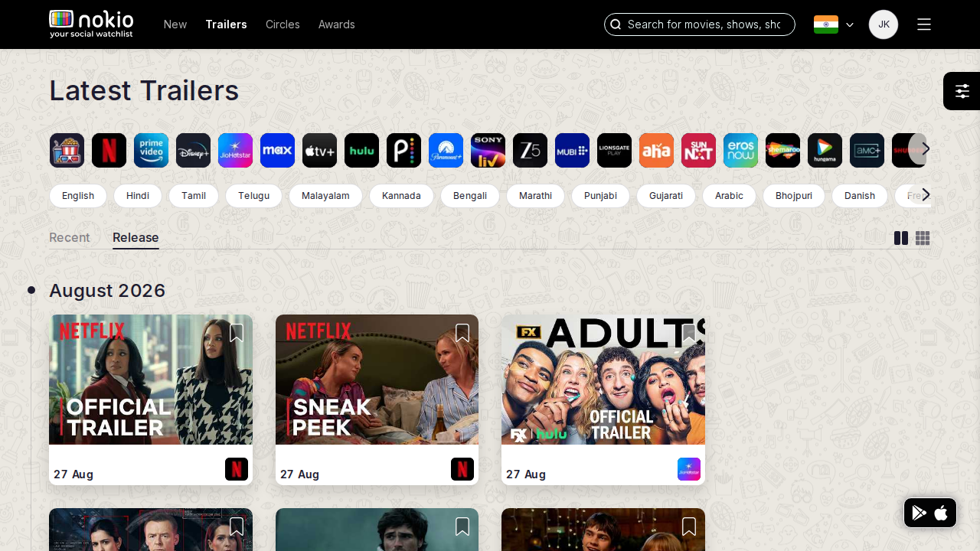980x551 pixels.
Task: Filter by Bhojpuri language
Action: pos(794,196)
